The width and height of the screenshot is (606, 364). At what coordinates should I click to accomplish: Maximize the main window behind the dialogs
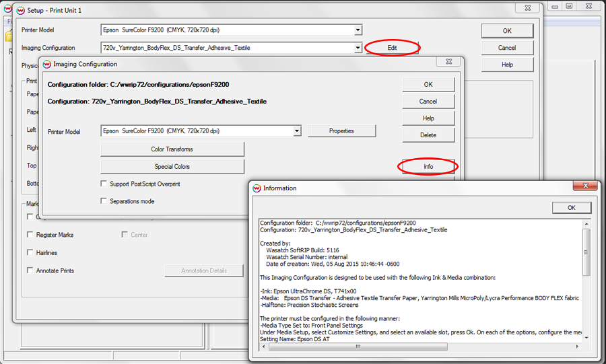coord(569,6)
